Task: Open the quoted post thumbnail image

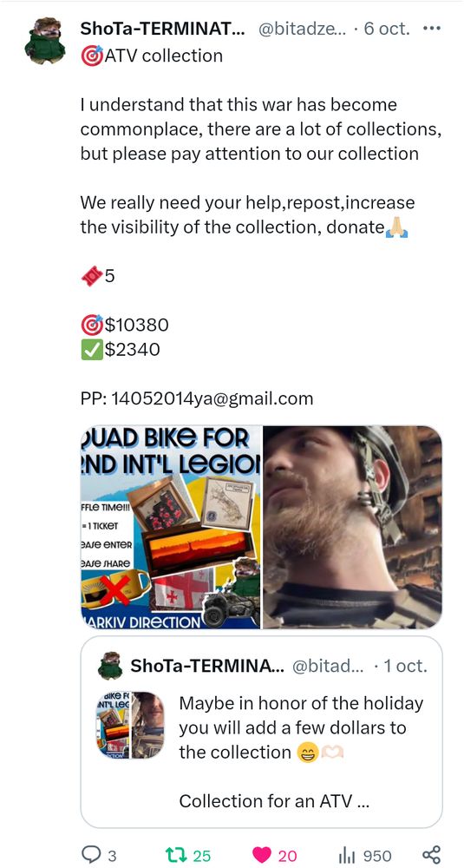Action: (x=130, y=725)
